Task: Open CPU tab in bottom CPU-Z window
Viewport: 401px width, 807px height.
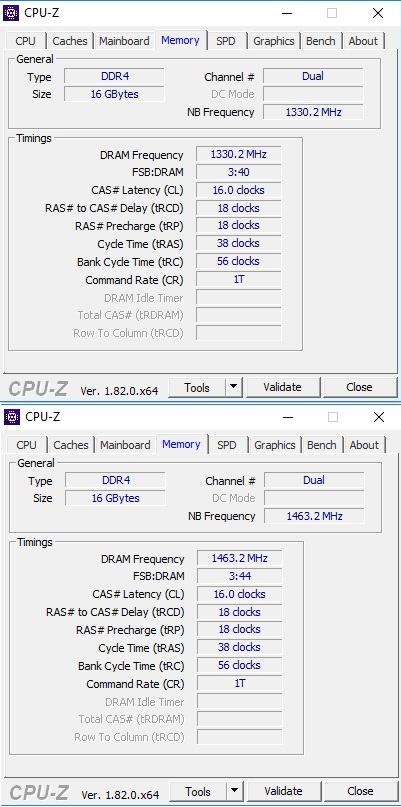Action: [26, 445]
